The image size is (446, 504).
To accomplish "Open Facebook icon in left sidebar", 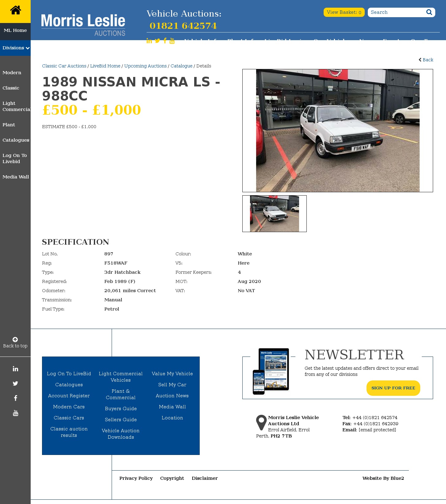I will click(x=15, y=398).
